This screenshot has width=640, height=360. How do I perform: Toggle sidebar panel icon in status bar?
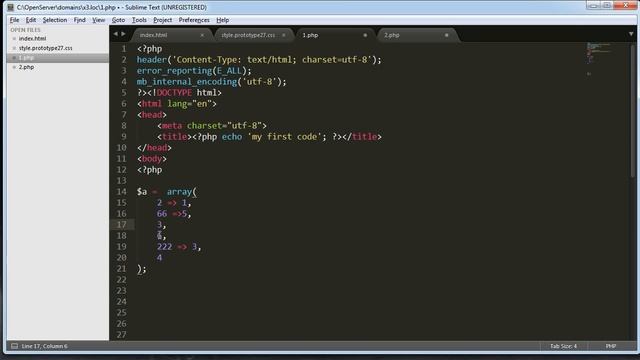pyautogui.click(x=14, y=346)
